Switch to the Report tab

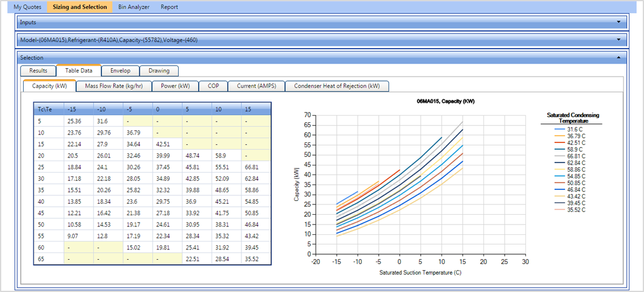pos(169,7)
